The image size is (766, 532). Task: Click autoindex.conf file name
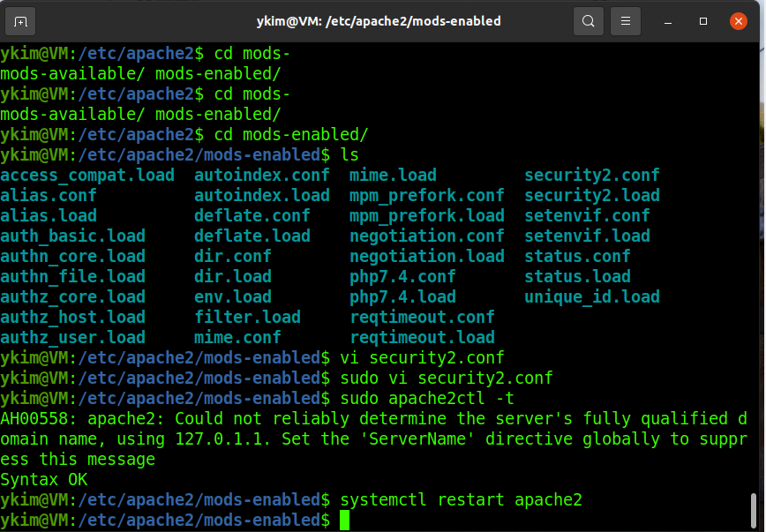(262, 176)
